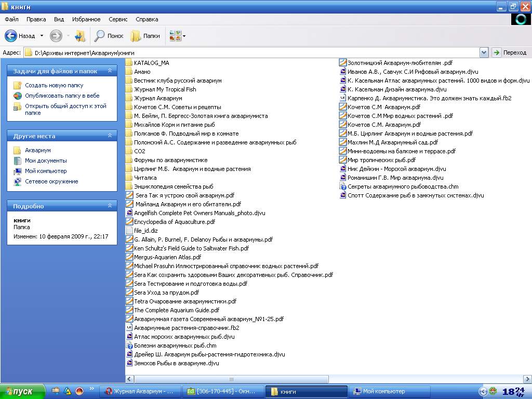532x399 pixels.
Task: Click the Мои документы link
Action: (46, 161)
